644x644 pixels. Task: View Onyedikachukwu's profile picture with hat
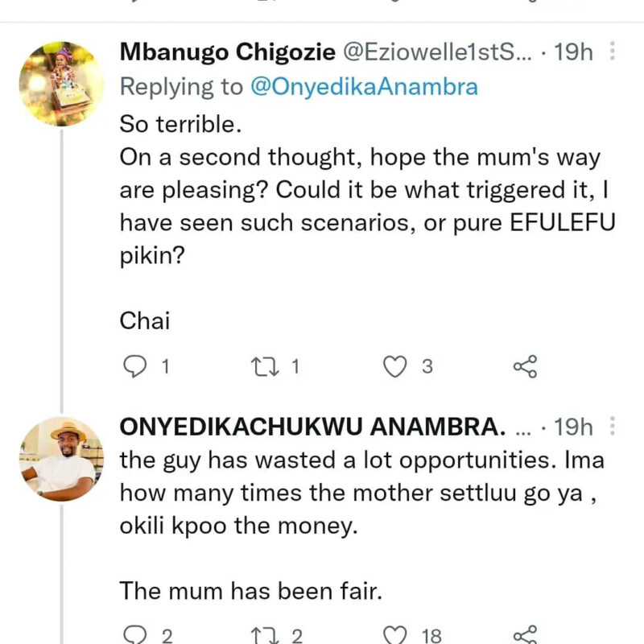[x=61, y=459]
